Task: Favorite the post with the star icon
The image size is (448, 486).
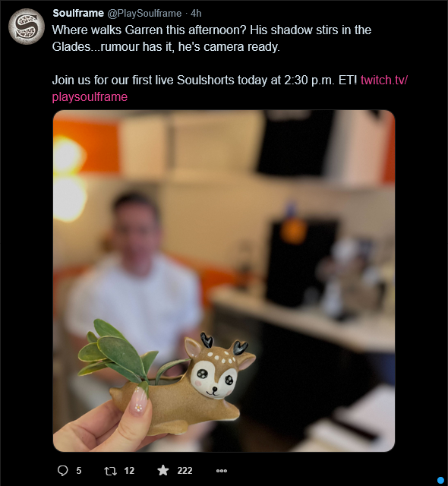Action: (163, 471)
